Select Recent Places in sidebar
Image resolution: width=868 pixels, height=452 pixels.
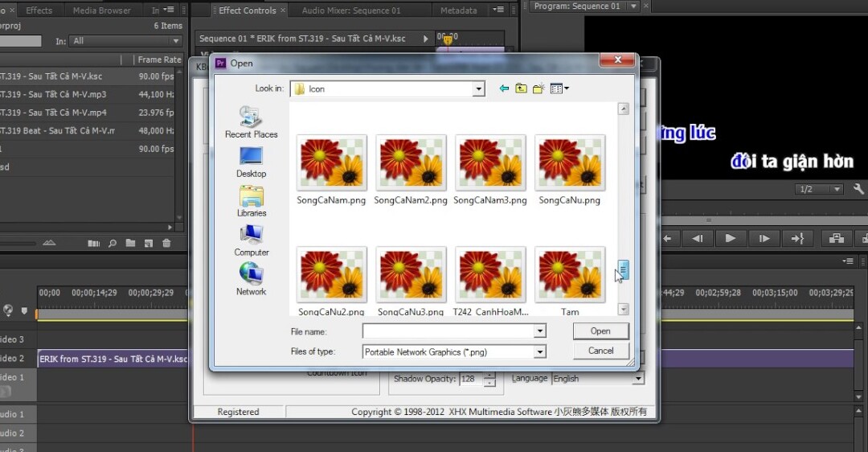252,122
